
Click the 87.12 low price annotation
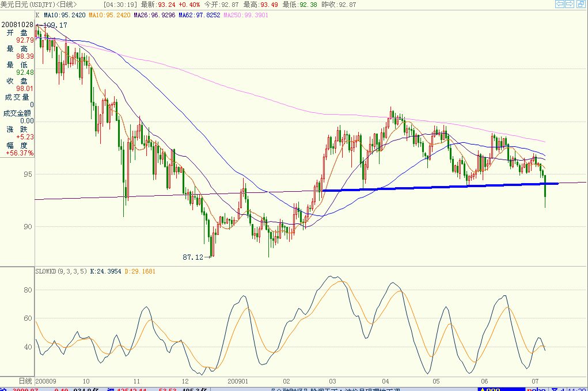pyautogui.click(x=193, y=257)
